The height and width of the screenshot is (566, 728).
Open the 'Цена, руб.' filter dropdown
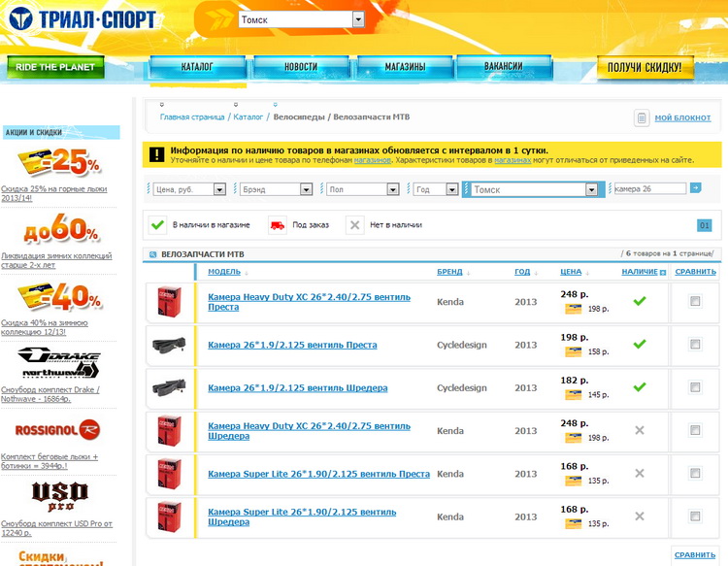[x=189, y=189]
